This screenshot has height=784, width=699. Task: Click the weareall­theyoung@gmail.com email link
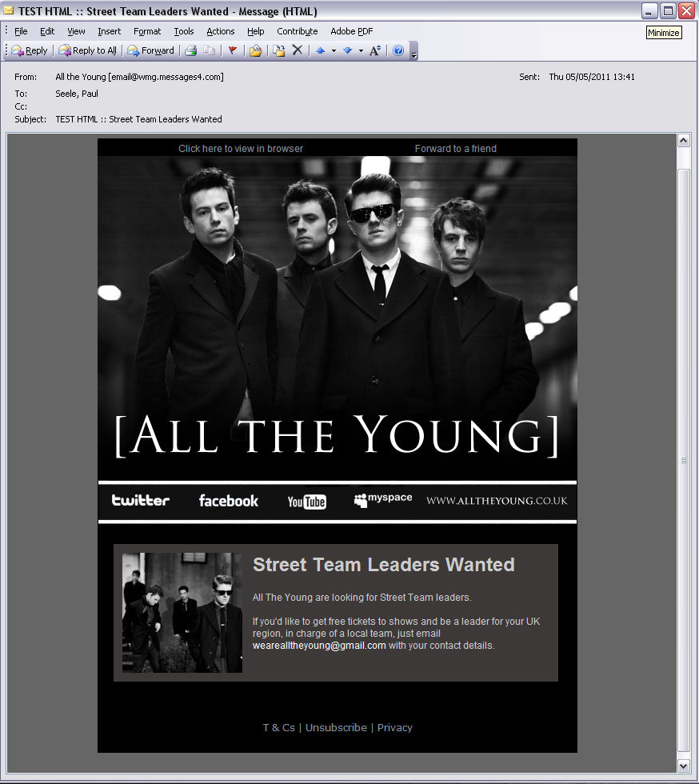(319, 646)
